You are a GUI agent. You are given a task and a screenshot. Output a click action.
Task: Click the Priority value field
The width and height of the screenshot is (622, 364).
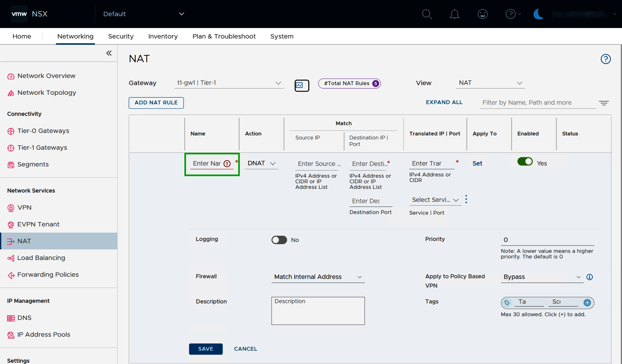point(547,240)
